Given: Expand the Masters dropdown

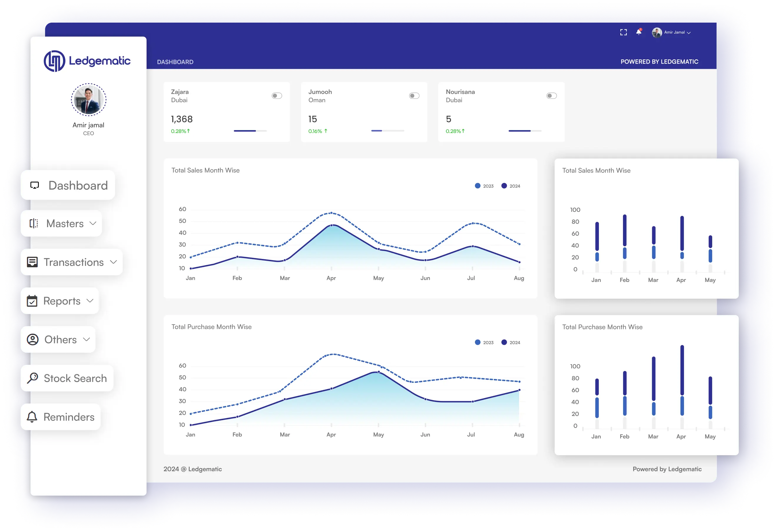Looking at the screenshot, I should [x=93, y=224].
